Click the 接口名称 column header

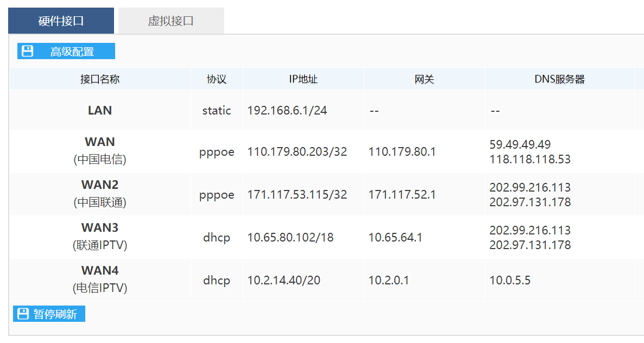pos(100,79)
